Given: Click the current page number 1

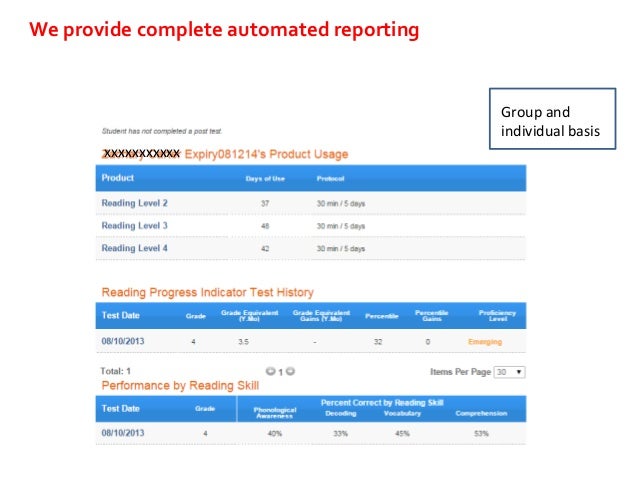Looking at the screenshot, I should coord(280,372).
